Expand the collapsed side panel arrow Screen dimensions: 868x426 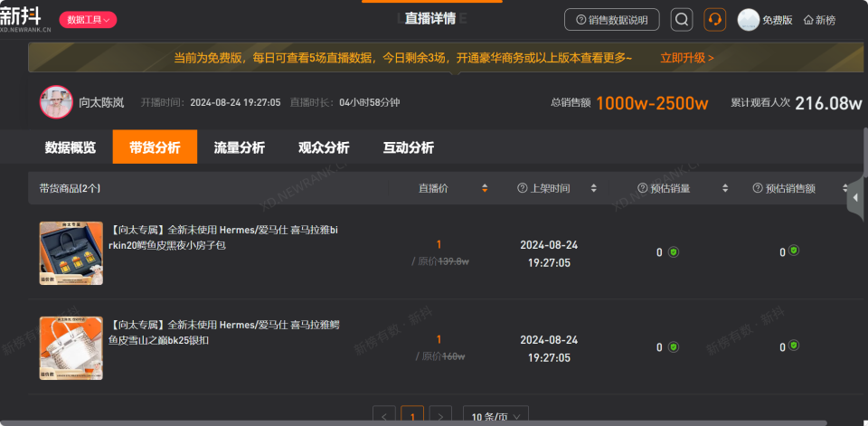pos(856,197)
